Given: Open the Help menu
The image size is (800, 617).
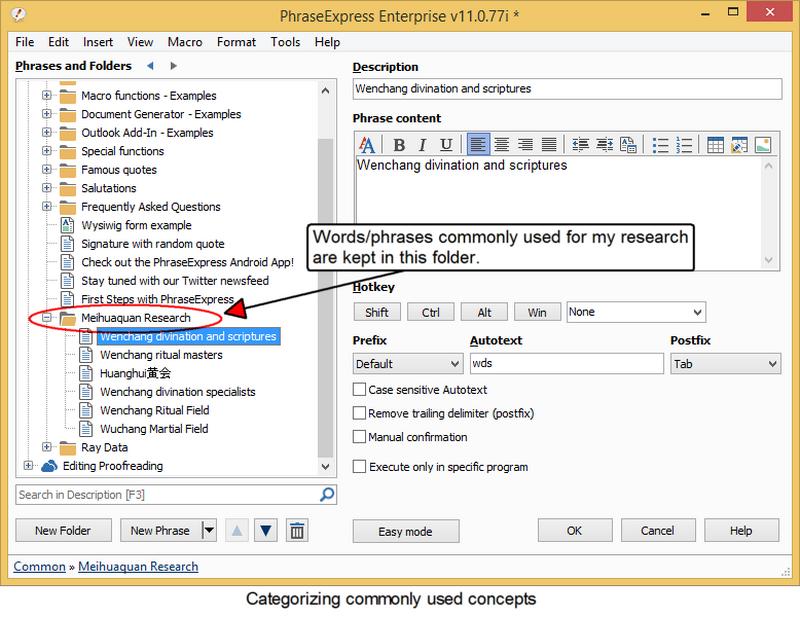Looking at the screenshot, I should [x=327, y=42].
